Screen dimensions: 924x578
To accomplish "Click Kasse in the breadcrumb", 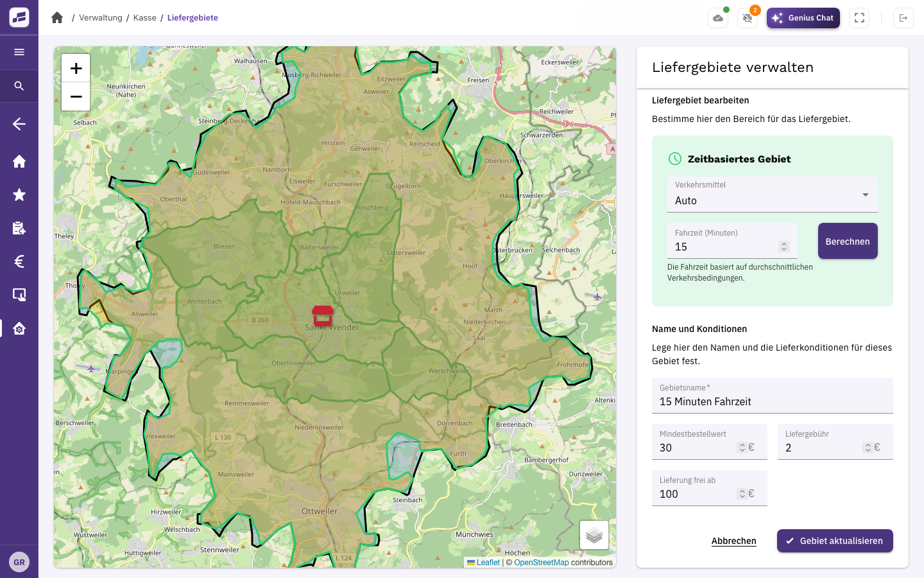I will [145, 18].
